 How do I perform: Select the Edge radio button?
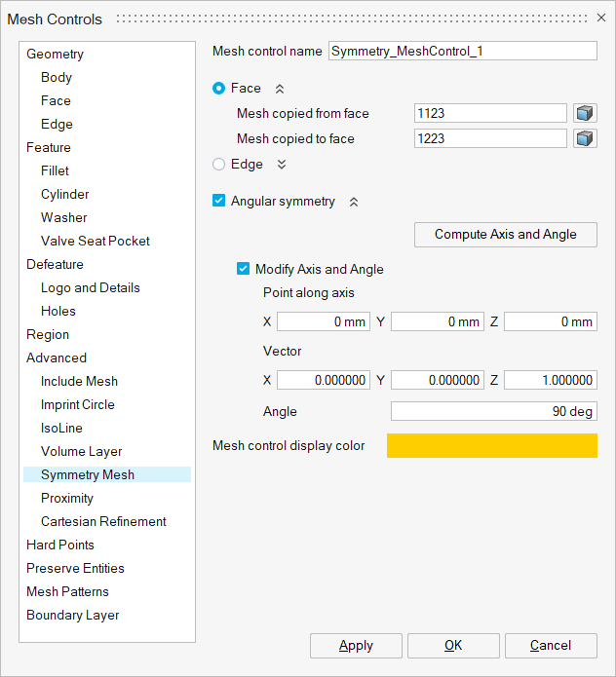pos(219,165)
